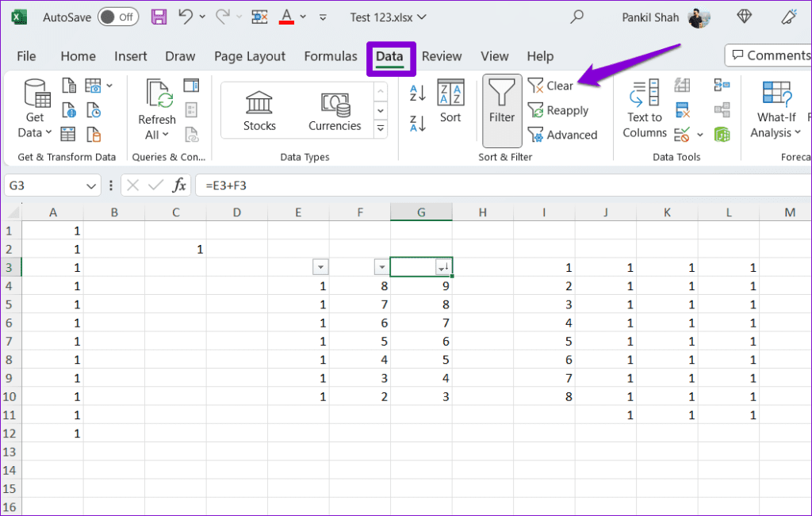Open the Comments pane
812x516 pixels.
point(768,55)
